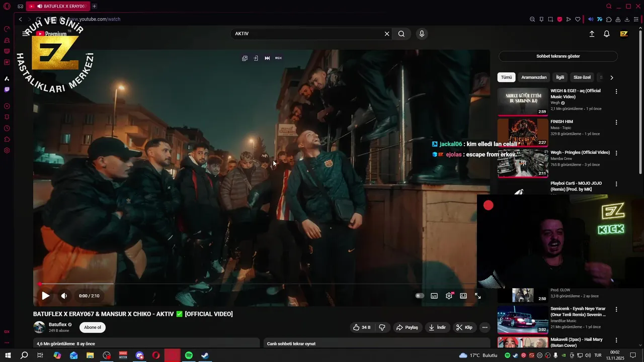This screenshot has height=362, width=644.
Task: Toggle the autoplay switch in player
Action: point(420,296)
